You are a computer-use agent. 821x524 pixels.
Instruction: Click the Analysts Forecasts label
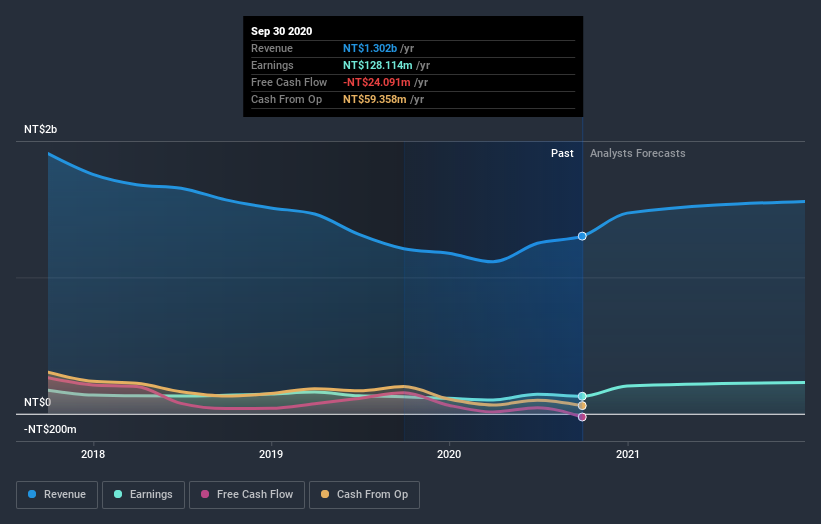(x=637, y=153)
